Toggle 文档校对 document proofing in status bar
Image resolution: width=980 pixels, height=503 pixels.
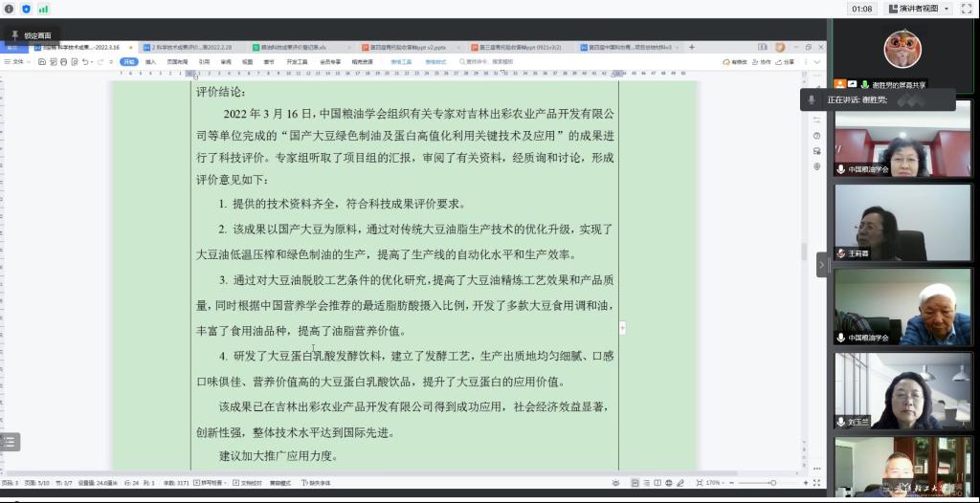248,483
